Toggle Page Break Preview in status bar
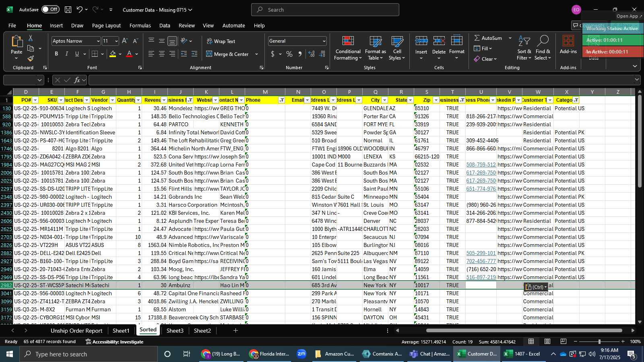The height and width of the screenshot is (362, 644). (x=563, y=341)
